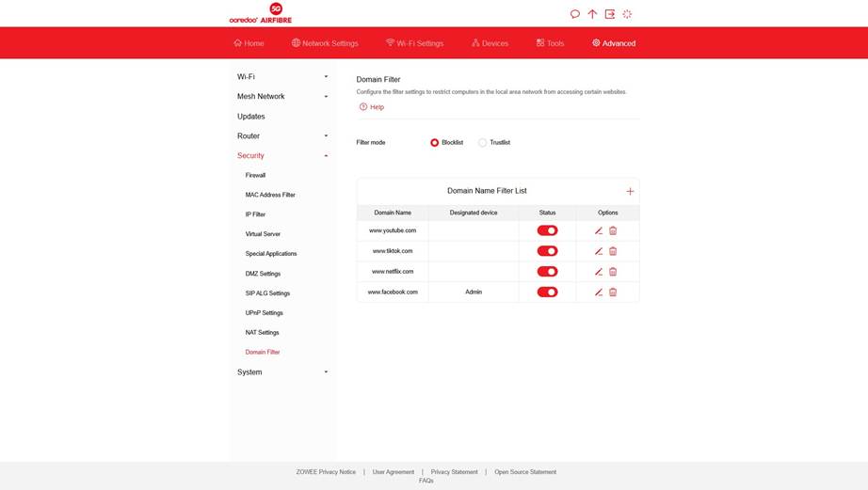Open Updates in the sidebar
This screenshot has width=868, height=490.
pos(250,117)
